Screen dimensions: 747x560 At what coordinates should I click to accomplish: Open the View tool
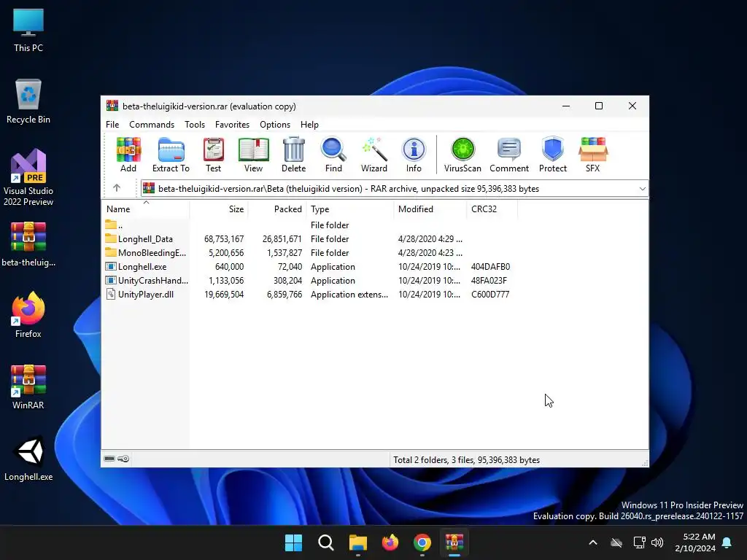click(253, 155)
